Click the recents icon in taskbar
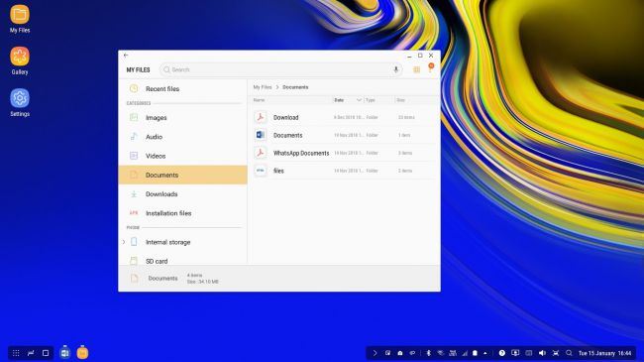Viewport: 644px width, 362px height. coord(31,353)
